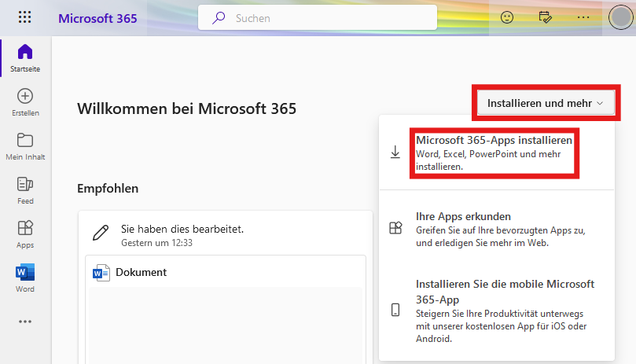This screenshot has width=636, height=364.
Task: Open header ellipsis for more options
Action: point(583,17)
